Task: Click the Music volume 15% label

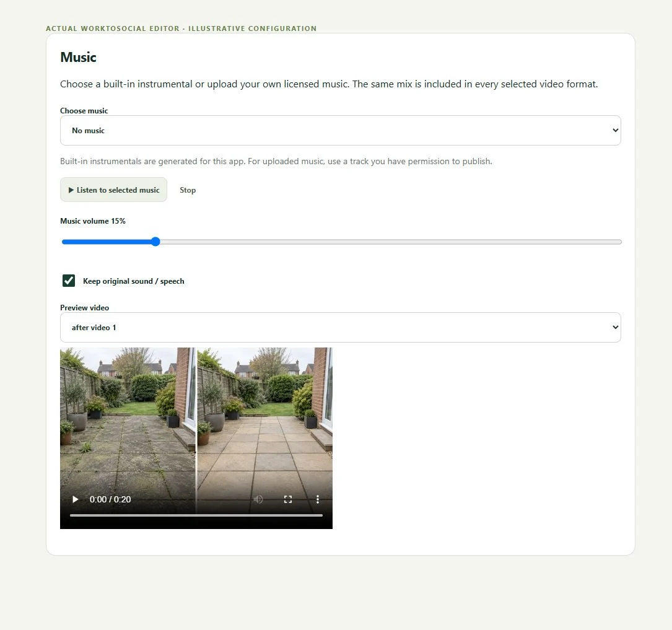Action: click(93, 221)
